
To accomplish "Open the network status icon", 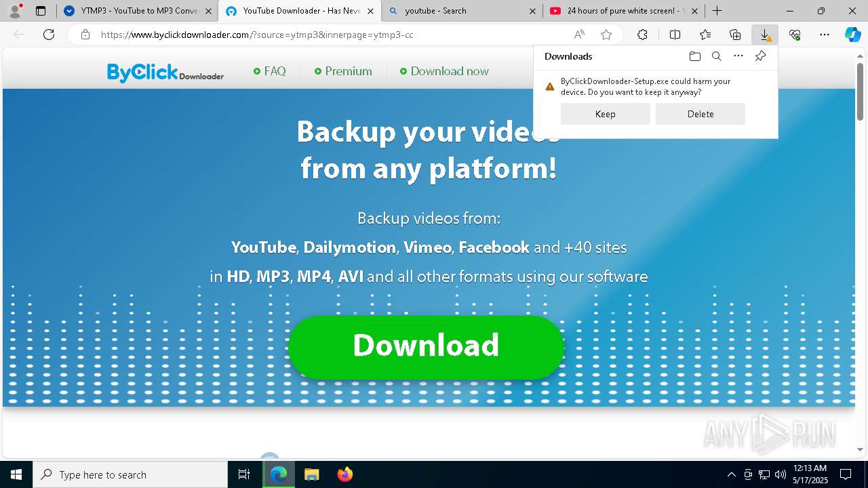I will (764, 474).
